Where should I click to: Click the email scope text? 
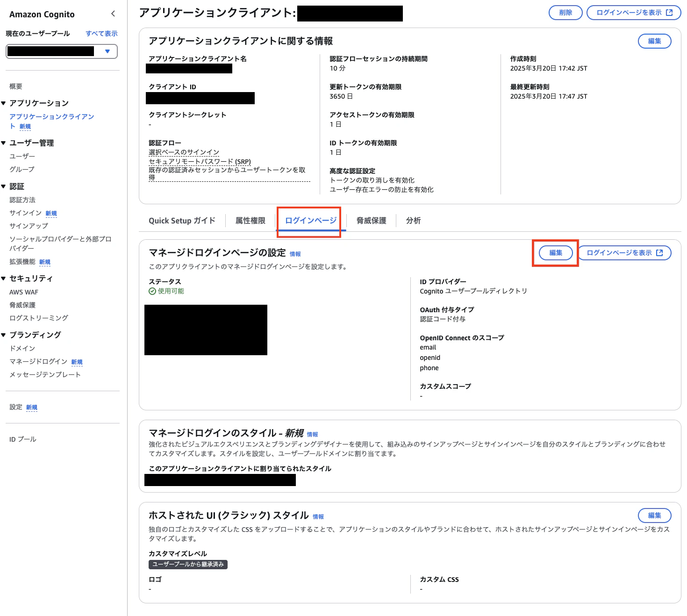coord(428,347)
